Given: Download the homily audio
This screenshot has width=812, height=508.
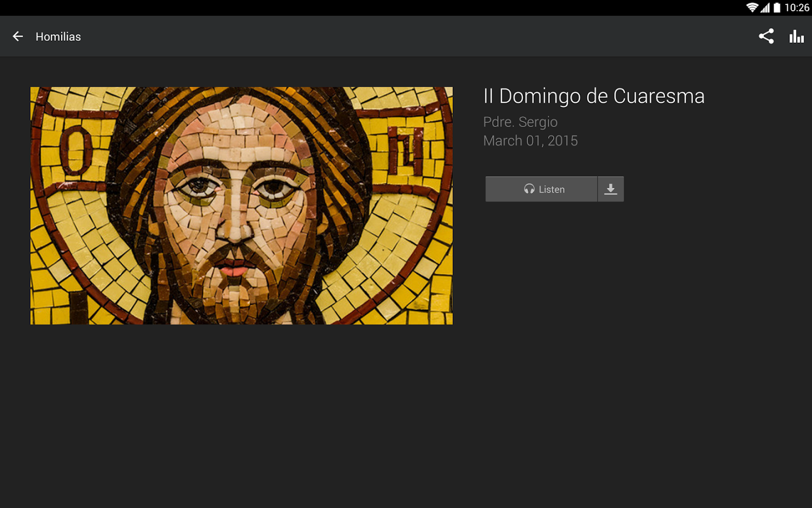Looking at the screenshot, I should tap(611, 189).
